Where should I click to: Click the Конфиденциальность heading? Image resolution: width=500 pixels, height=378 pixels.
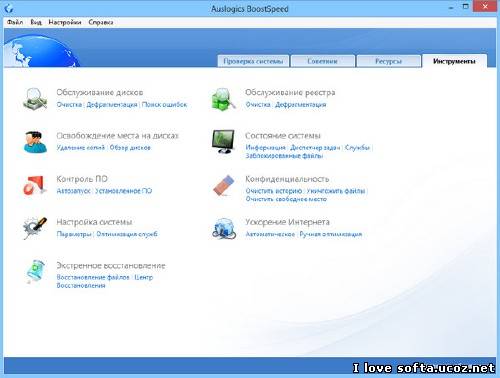point(287,179)
